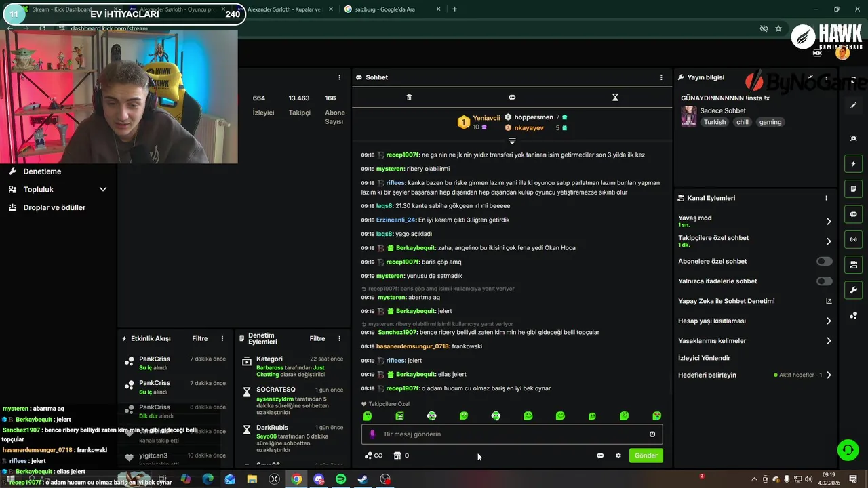This screenshot has height=488, width=868.
Task: Expand Hedefleri belirleyin option
Action: [828, 375]
